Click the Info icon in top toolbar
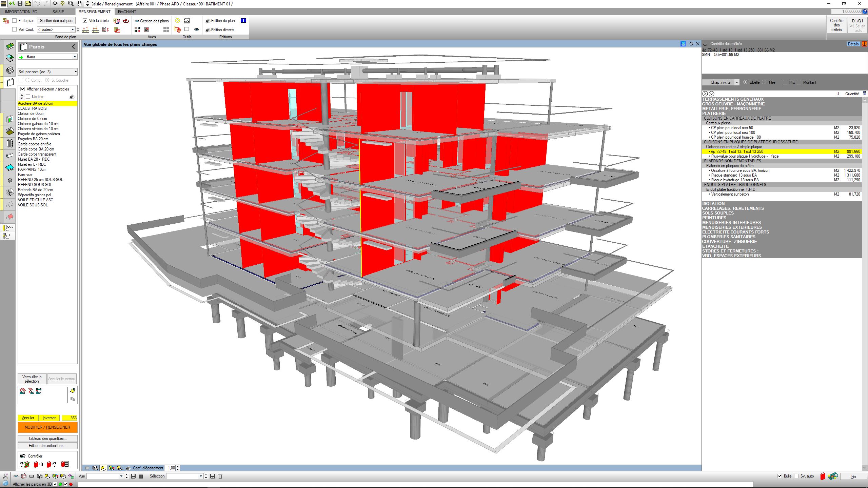 [28, 4]
